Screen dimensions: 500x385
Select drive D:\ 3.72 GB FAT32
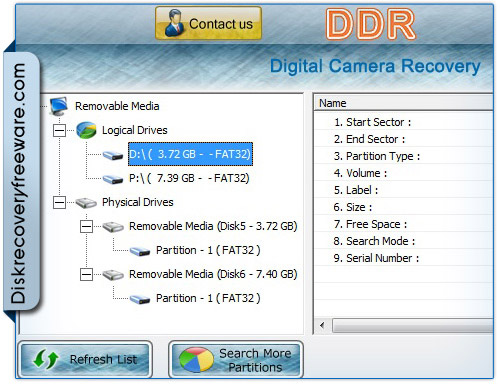click(190, 154)
